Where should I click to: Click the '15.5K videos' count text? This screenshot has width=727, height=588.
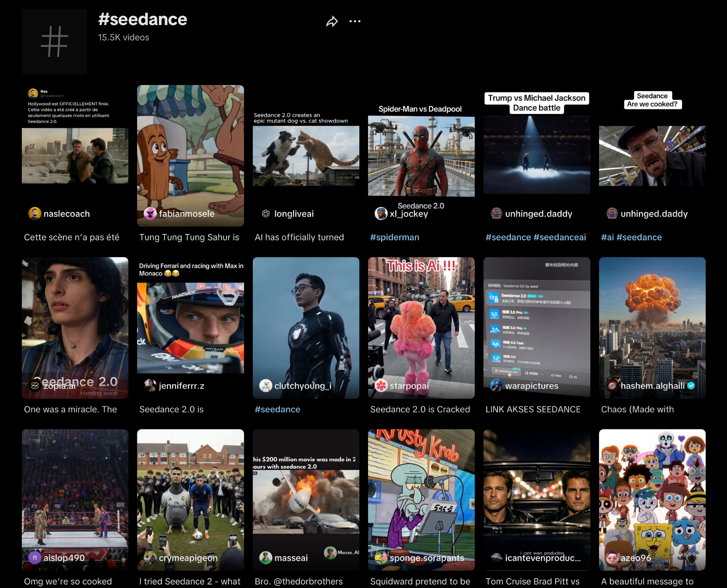[124, 38]
